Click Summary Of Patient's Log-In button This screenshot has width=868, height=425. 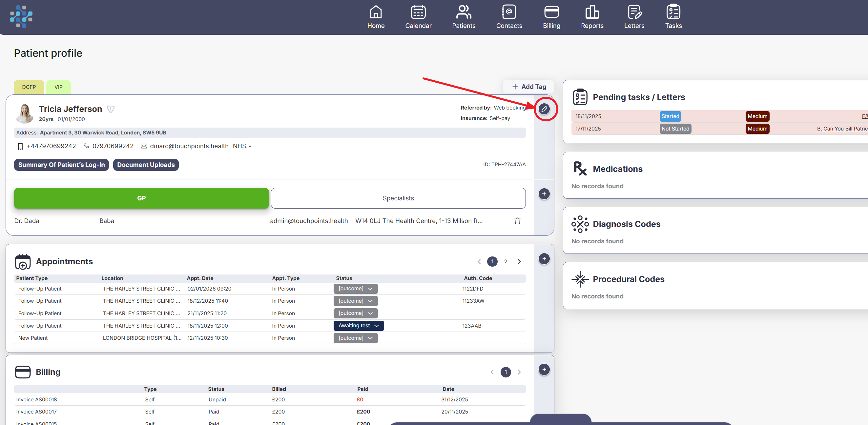click(x=61, y=165)
